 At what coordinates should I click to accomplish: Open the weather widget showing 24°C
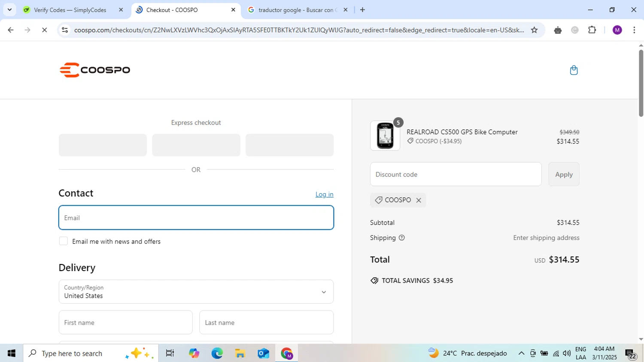pyautogui.click(x=468, y=353)
